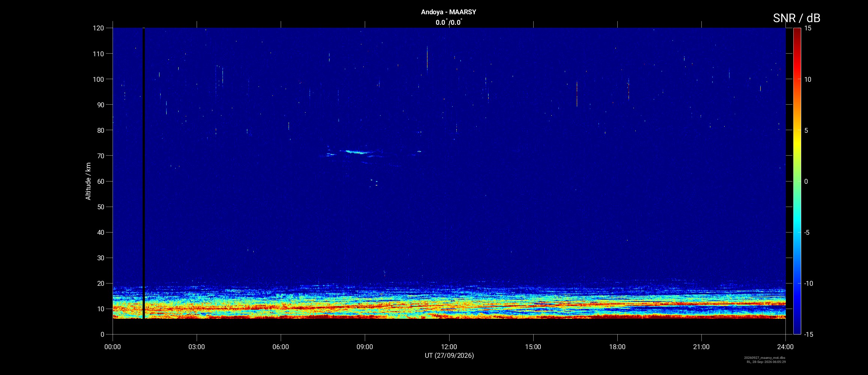This screenshot has height=375, width=868.
Task: Click the Altitude / km axis label
Action: (x=88, y=181)
